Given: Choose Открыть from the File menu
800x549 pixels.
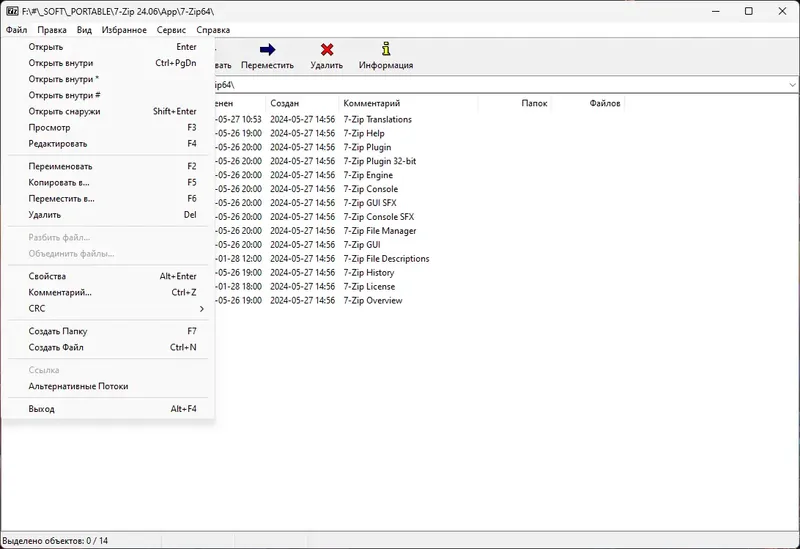Looking at the screenshot, I should pyautogui.click(x=108, y=47).
